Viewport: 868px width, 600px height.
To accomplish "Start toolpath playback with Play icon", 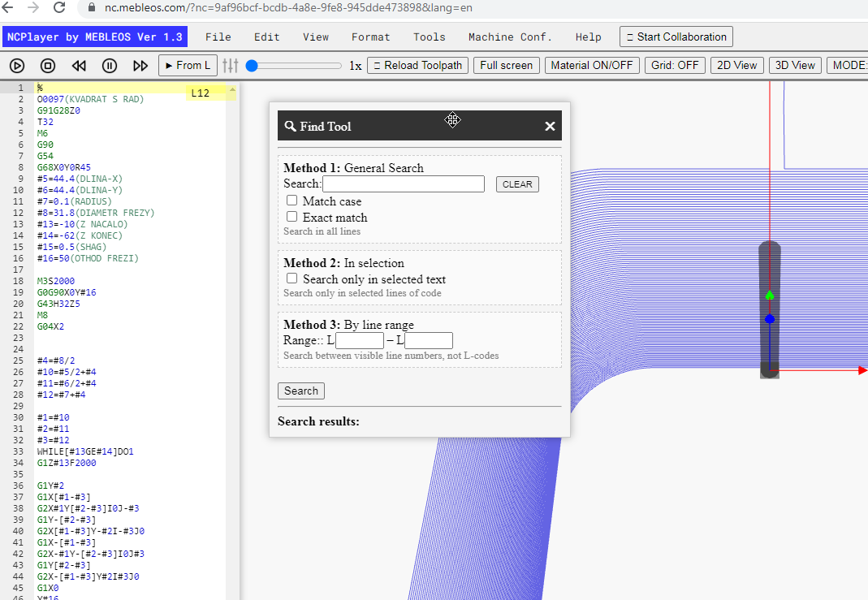I will (17, 66).
